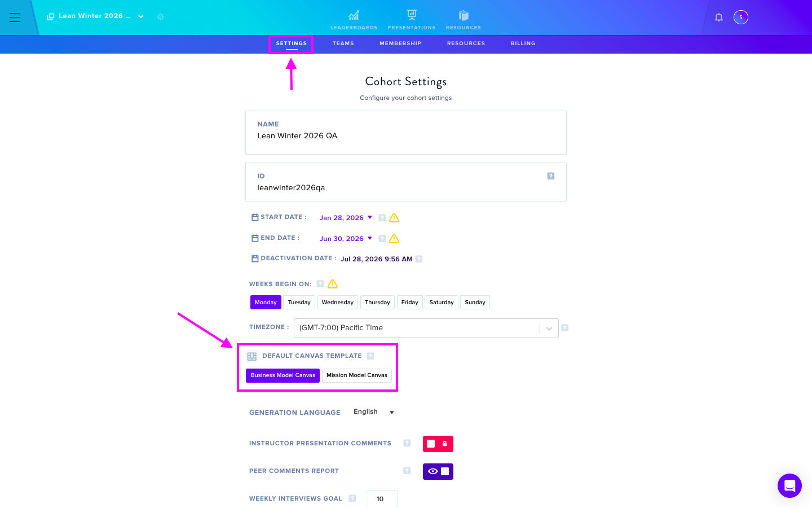Open the hamburger navigation menu
The height and width of the screenshot is (508, 812).
pos(15,17)
